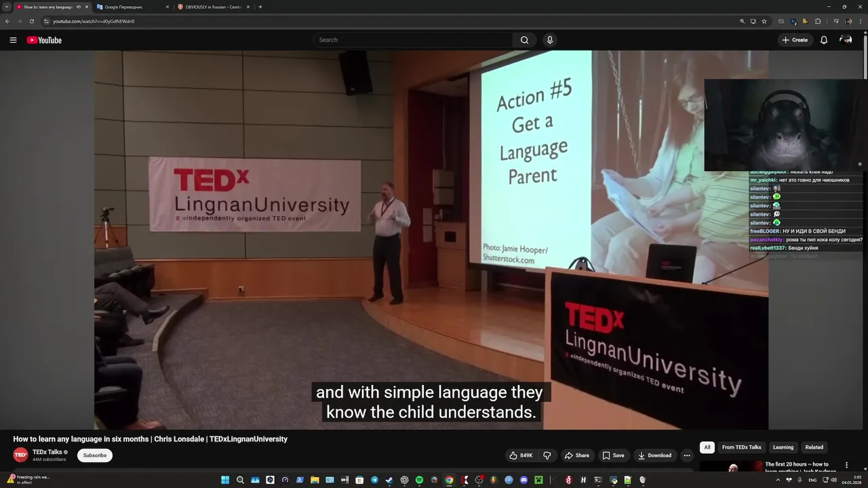
Task: Mute the playing YouTube tab audio icon
Action: tap(78, 7)
